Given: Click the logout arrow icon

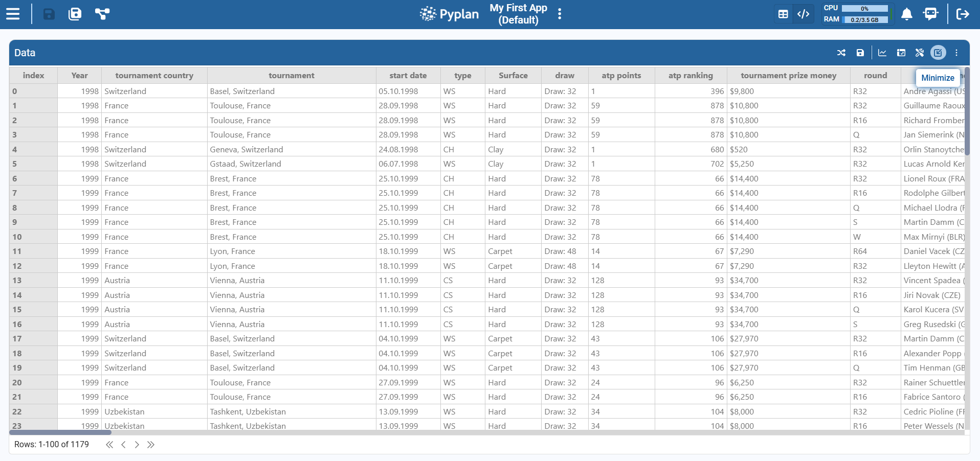Looking at the screenshot, I should point(963,14).
